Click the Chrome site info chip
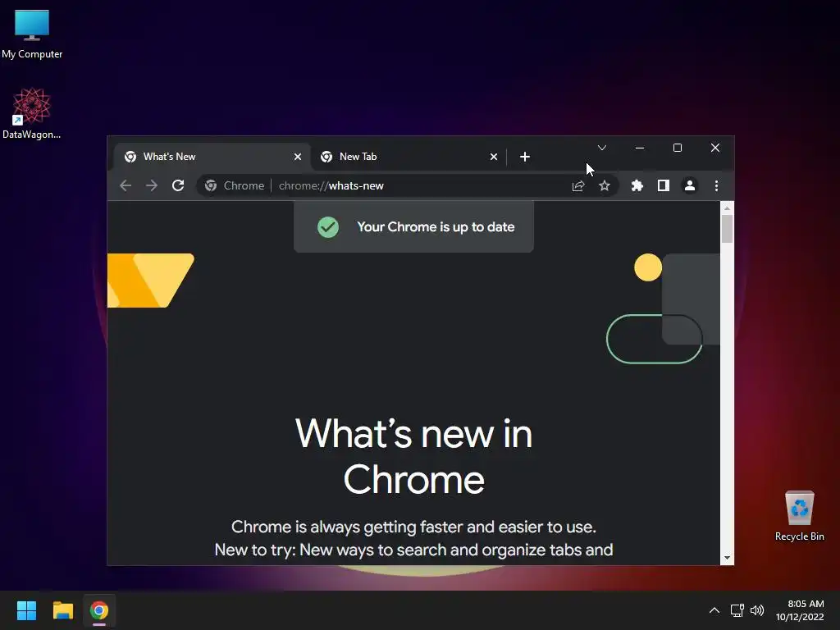 235,185
